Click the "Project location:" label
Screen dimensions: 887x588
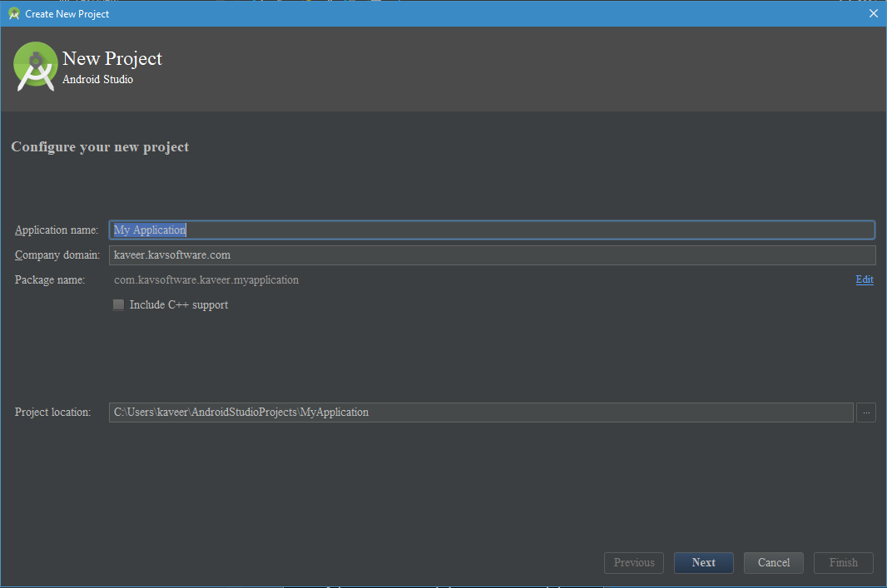52,413
